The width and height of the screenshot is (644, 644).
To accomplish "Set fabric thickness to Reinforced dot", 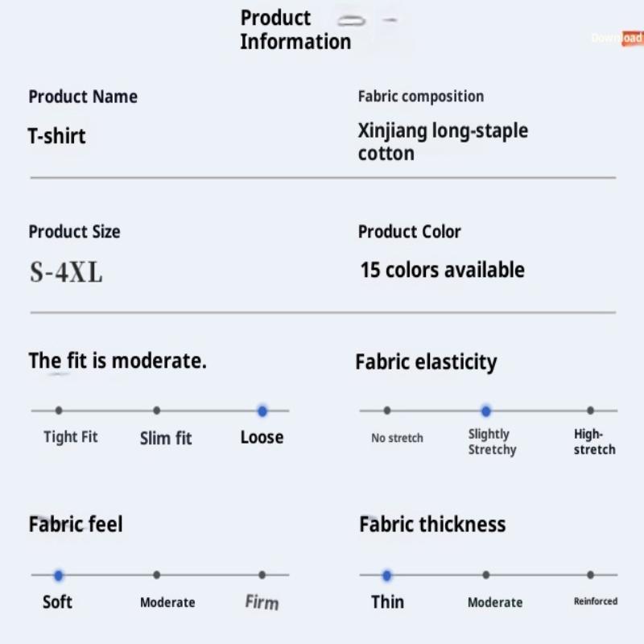I will 590,576.
